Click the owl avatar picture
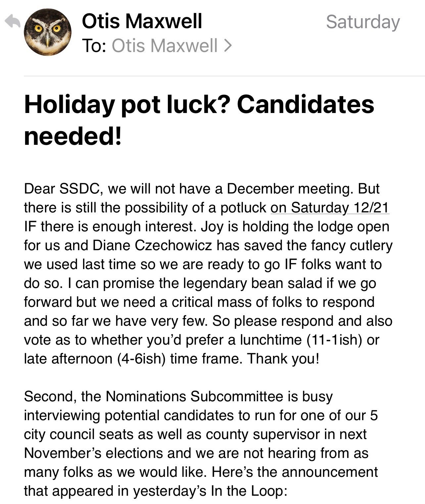 click(x=48, y=32)
